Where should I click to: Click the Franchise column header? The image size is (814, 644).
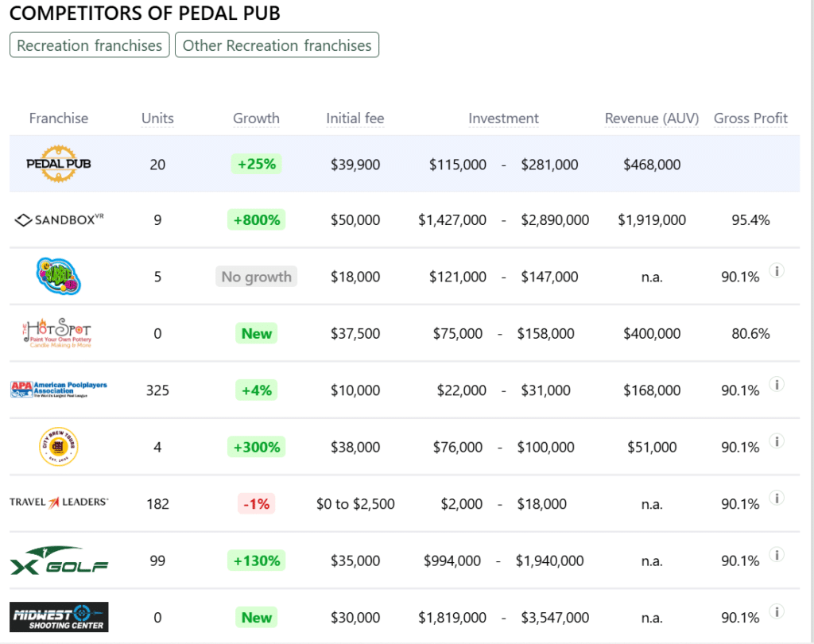point(59,118)
